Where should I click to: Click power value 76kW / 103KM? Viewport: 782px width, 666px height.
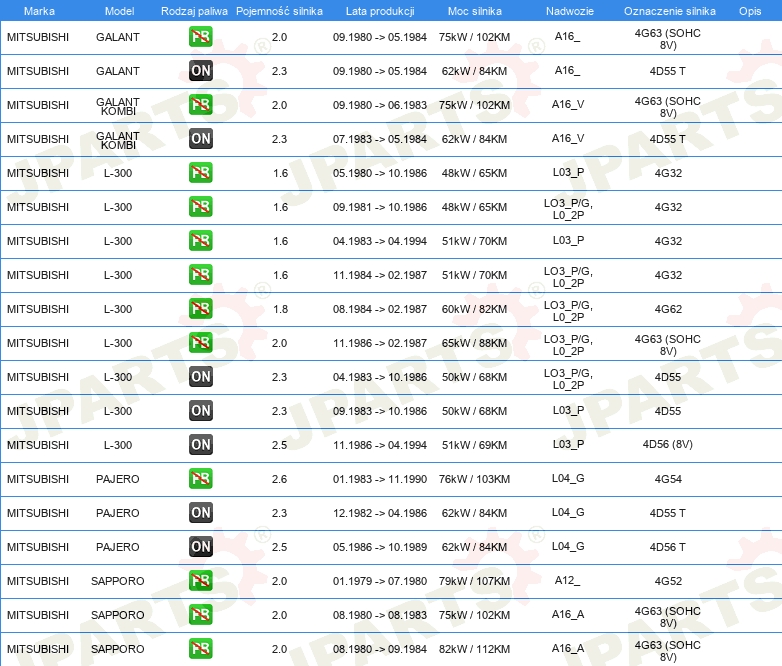click(474, 479)
